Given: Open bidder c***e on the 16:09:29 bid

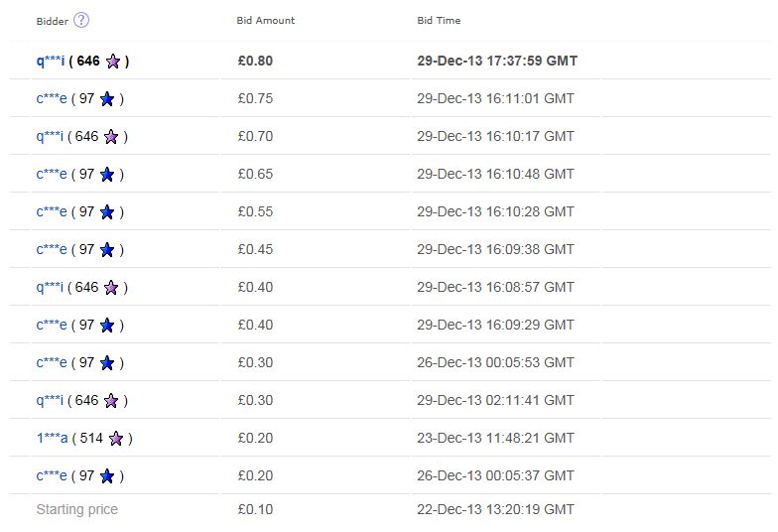Looking at the screenshot, I should (x=52, y=325).
